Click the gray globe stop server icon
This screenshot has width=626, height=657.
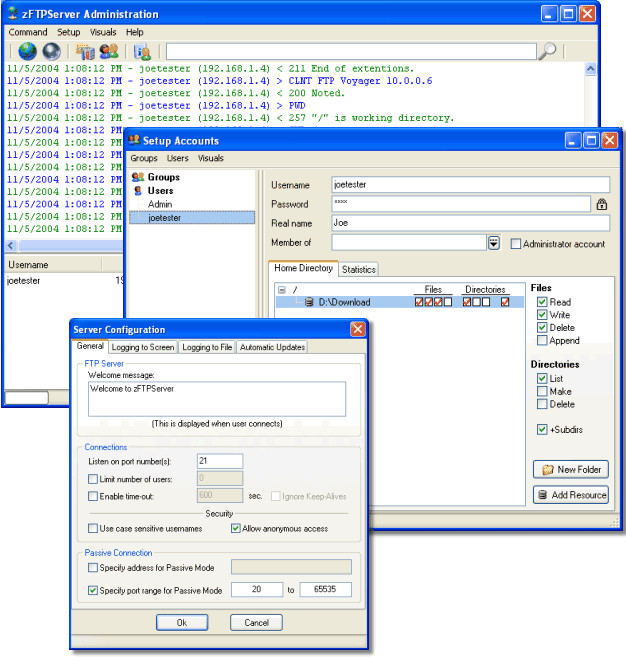(x=51, y=51)
